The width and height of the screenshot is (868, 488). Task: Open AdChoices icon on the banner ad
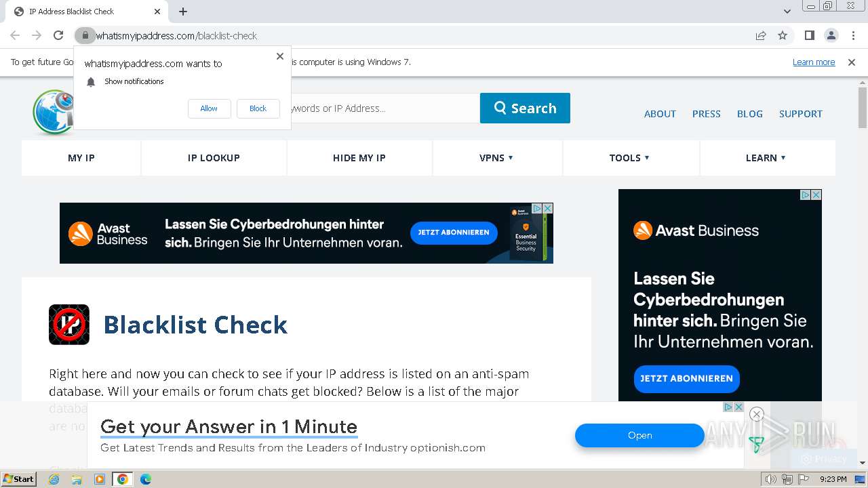click(536, 209)
